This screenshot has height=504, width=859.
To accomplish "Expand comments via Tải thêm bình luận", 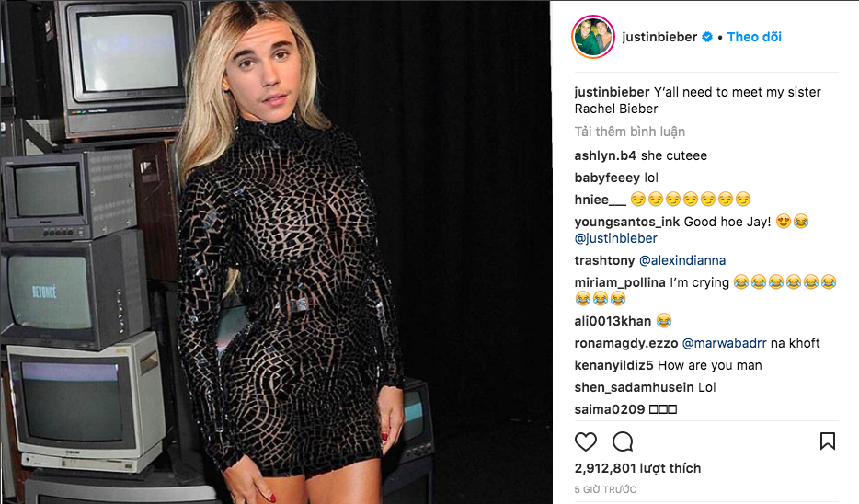I will tap(629, 132).
